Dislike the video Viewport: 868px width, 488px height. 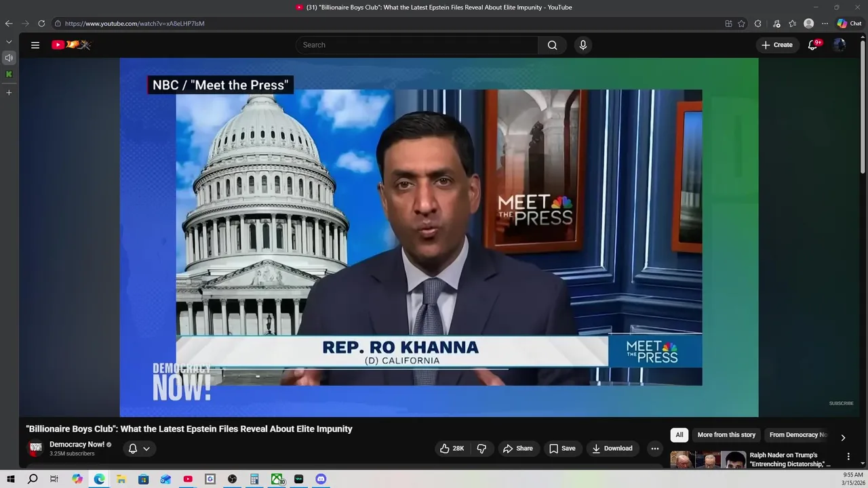pyautogui.click(x=481, y=448)
